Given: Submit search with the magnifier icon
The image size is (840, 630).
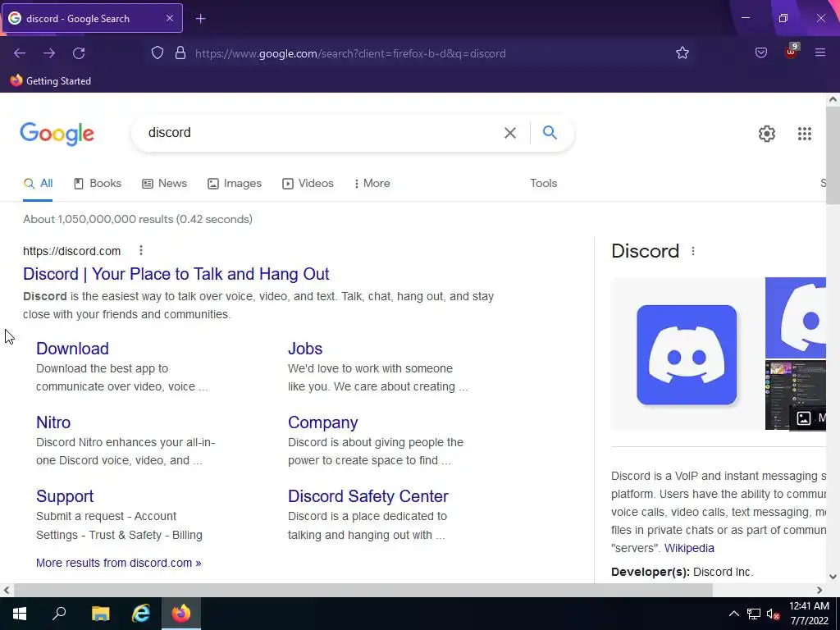Looking at the screenshot, I should click(550, 132).
